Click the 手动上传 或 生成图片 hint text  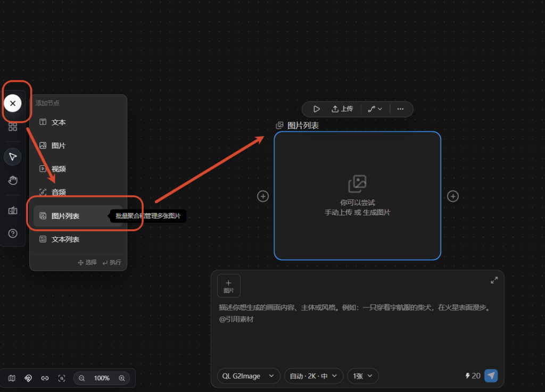[357, 212]
